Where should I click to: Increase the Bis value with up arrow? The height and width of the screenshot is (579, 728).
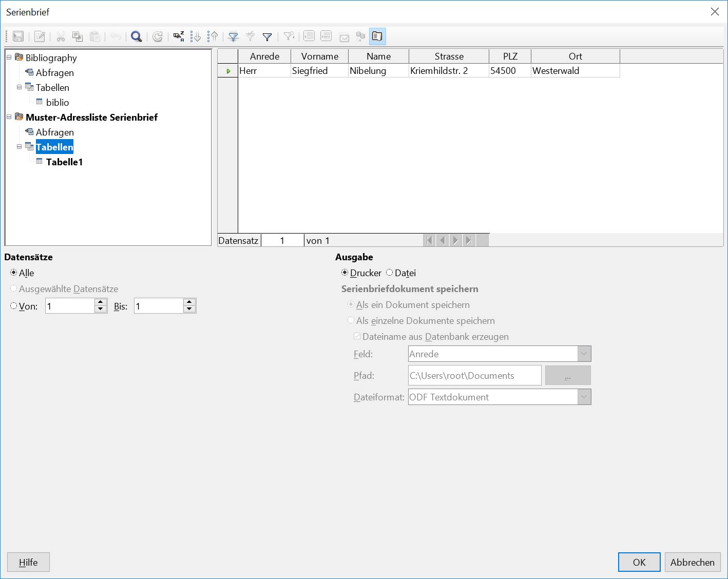[x=189, y=302]
